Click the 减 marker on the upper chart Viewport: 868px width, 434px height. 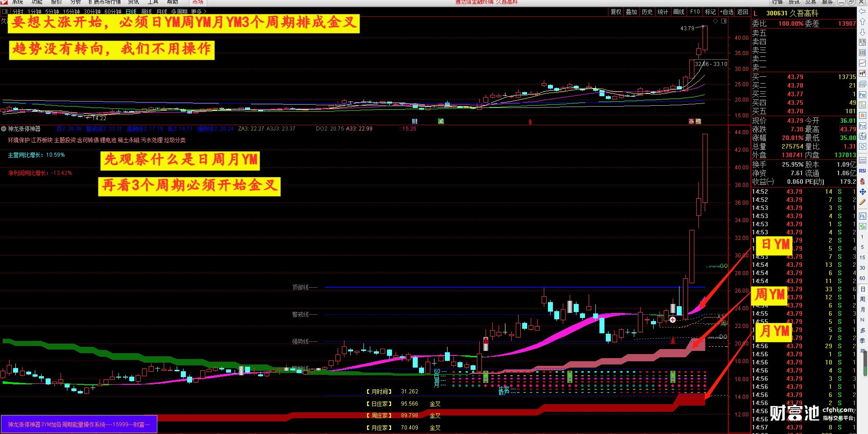441,121
